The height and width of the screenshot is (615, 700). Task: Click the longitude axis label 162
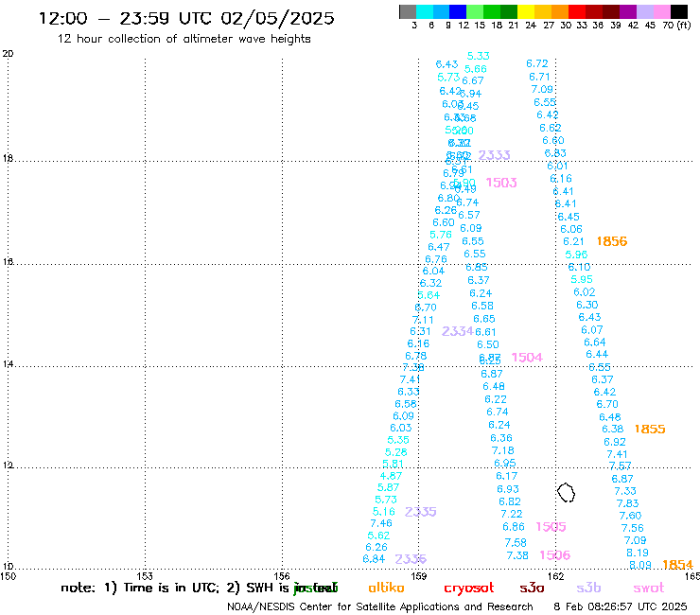pyautogui.click(x=556, y=576)
